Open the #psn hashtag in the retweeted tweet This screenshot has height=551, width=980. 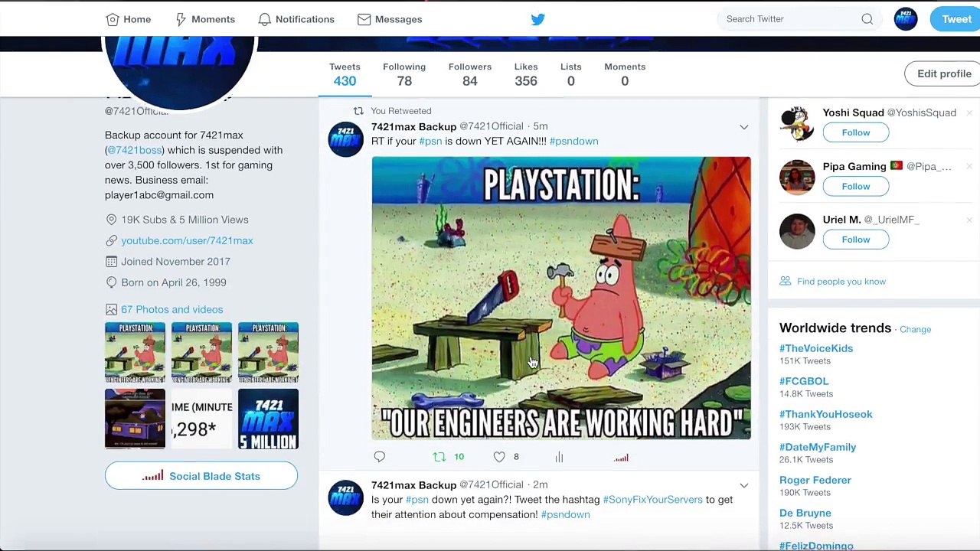click(430, 141)
